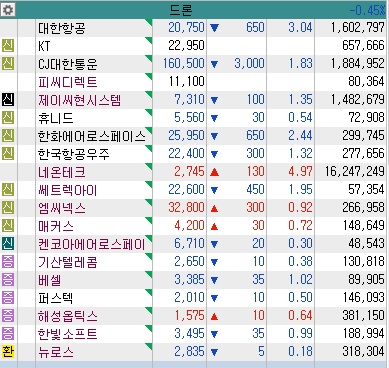Select stock 켄코아에어로스페이

tap(92, 244)
